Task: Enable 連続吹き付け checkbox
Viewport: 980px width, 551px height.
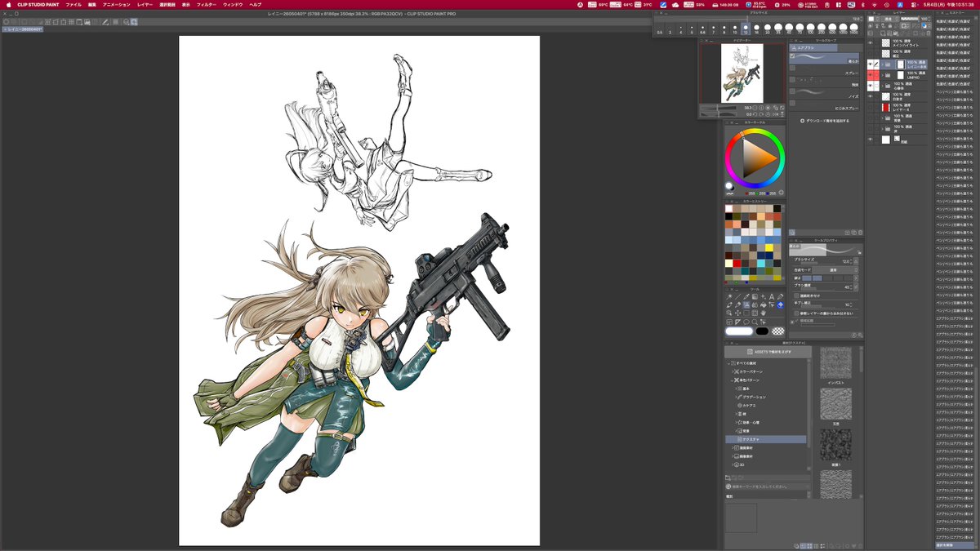Action: [796, 295]
